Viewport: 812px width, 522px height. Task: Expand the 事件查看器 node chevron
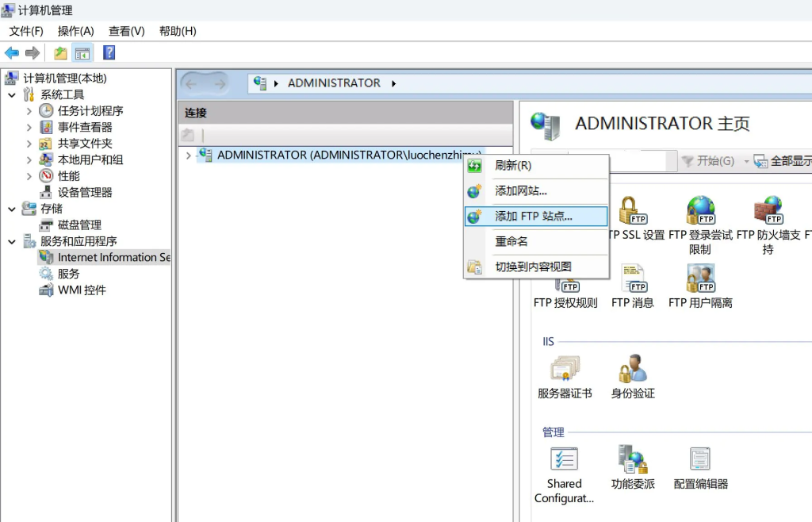pos(29,128)
